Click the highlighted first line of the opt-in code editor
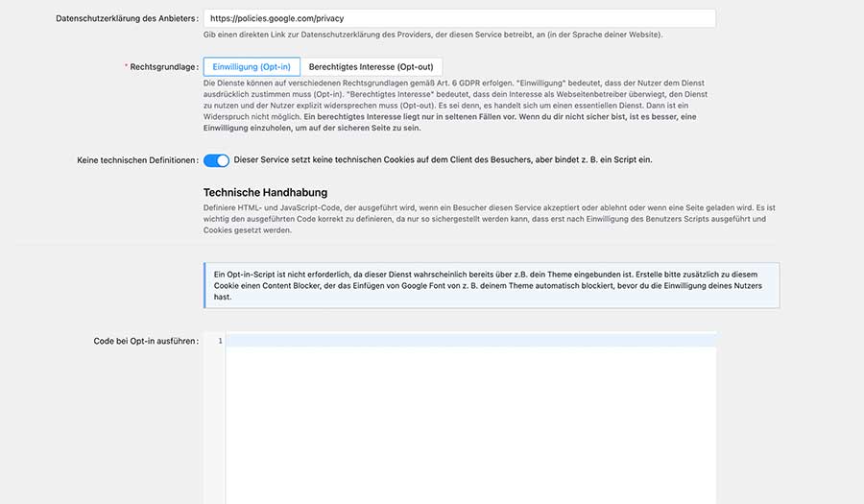The width and height of the screenshot is (864, 504). click(x=470, y=341)
